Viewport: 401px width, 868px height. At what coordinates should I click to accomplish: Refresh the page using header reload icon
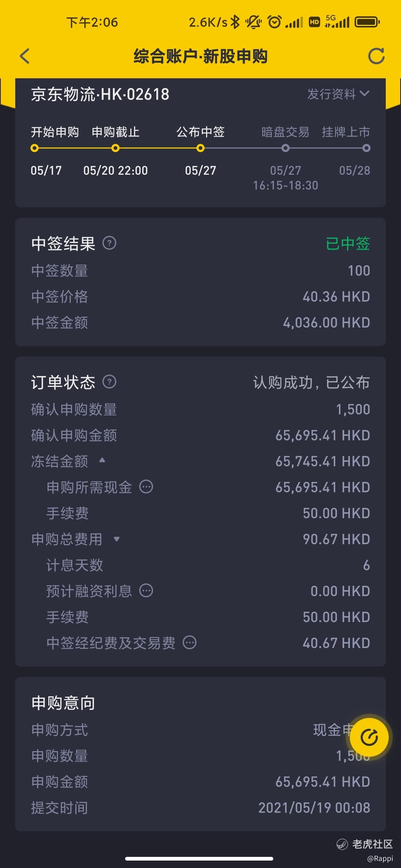pos(376,56)
